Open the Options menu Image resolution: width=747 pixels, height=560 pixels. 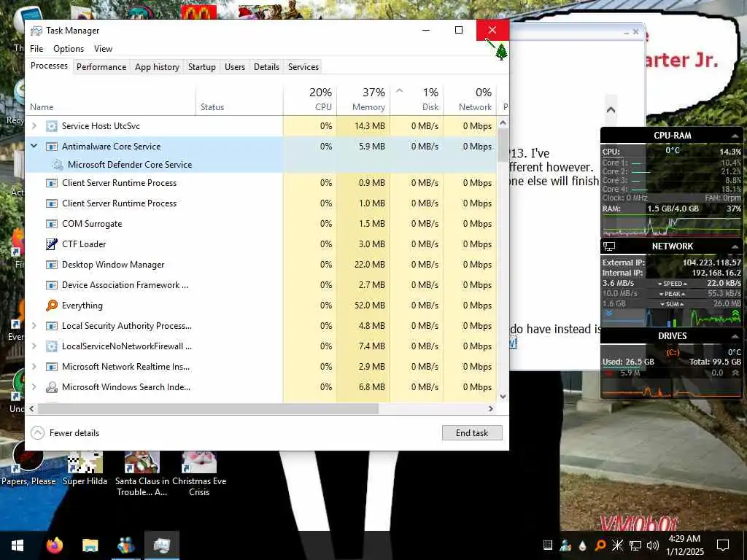(x=69, y=49)
